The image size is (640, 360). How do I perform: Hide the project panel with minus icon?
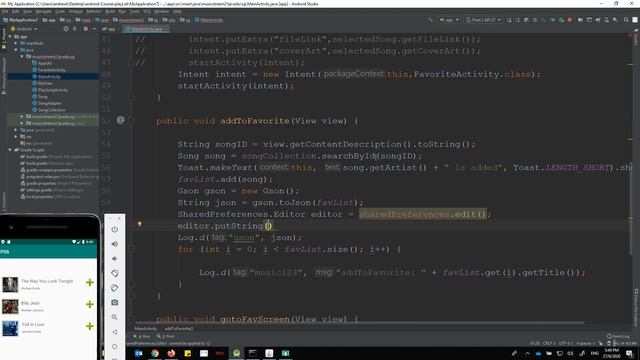94,29
